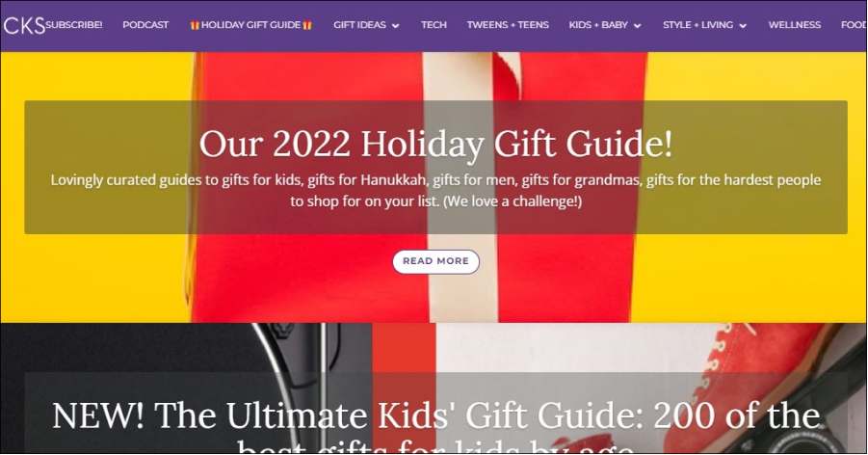The width and height of the screenshot is (868, 455).
Task: Click gift icon right of Holiday Gift Guide
Action: [x=307, y=25]
